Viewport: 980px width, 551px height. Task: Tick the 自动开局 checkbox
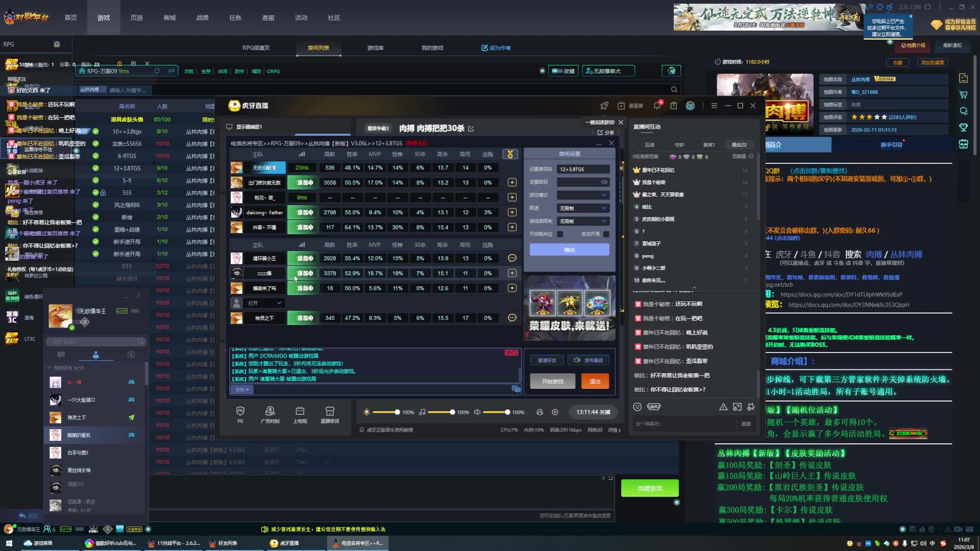(x=606, y=234)
